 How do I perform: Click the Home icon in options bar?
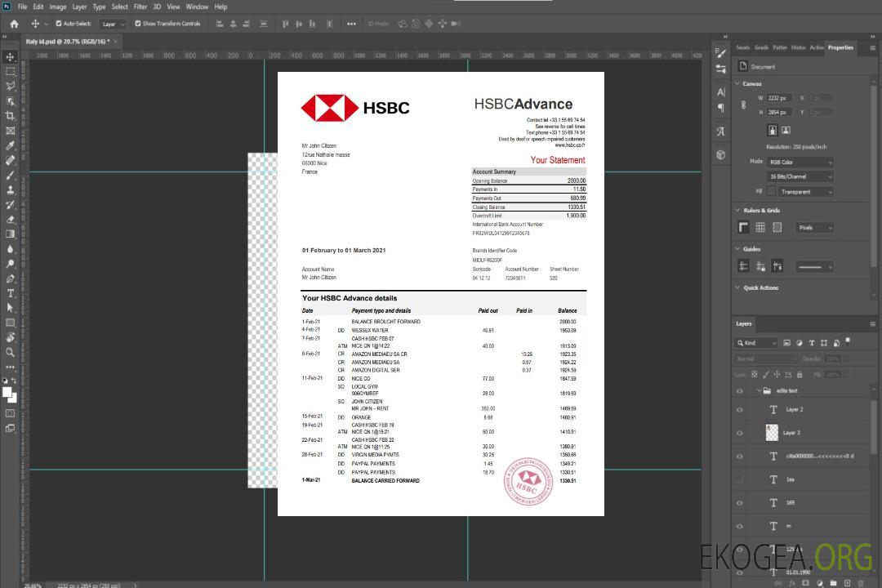(x=14, y=24)
